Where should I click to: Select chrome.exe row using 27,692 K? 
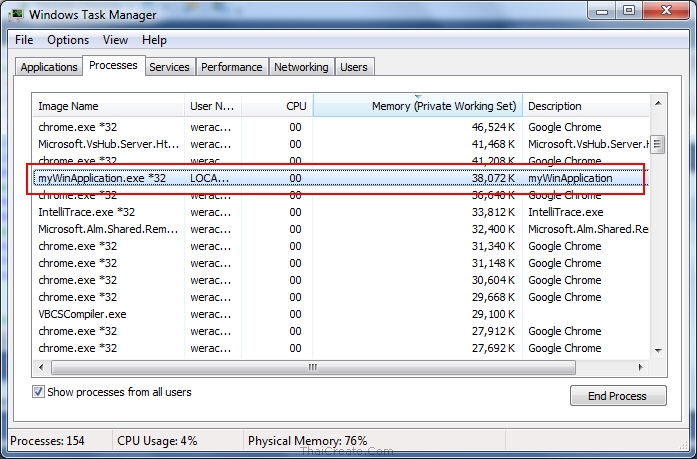pyautogui.click(x=341, y=348)
